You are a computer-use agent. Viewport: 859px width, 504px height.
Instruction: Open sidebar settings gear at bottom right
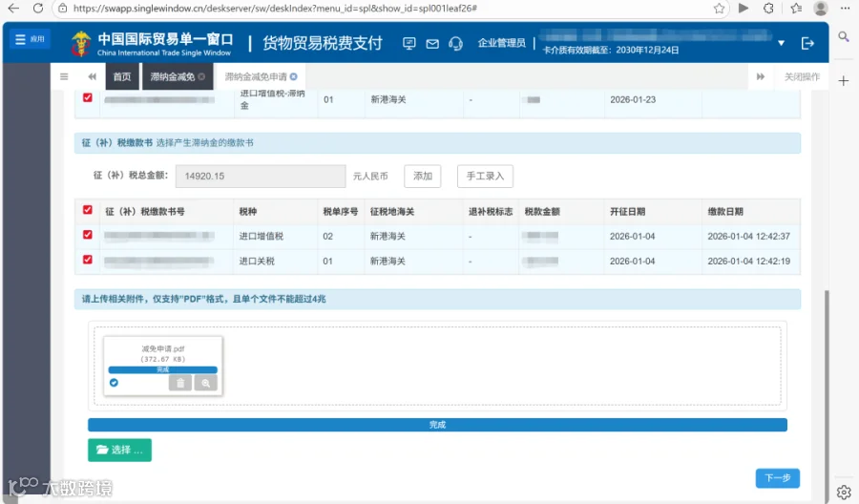point(844,492)
